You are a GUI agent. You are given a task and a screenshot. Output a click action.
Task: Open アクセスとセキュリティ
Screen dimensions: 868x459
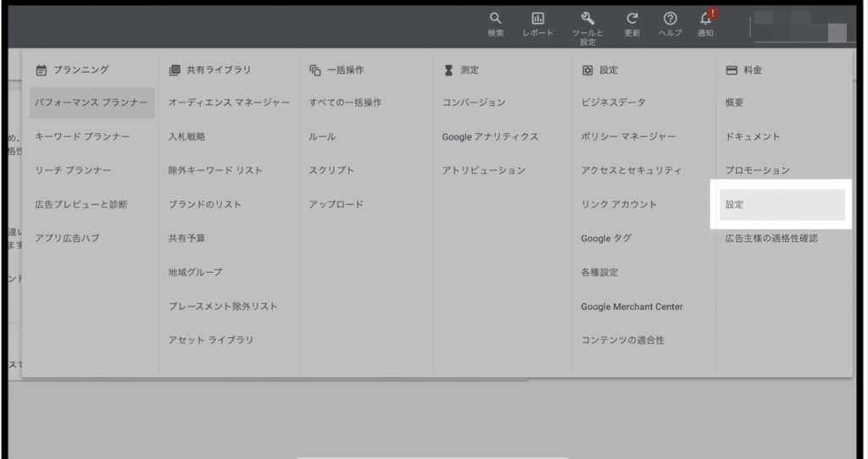click(631, 170)
